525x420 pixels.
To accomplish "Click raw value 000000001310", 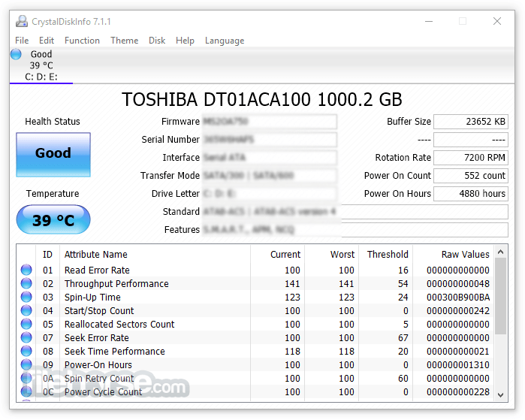I will pyautogui.click(x=458, y=364).
